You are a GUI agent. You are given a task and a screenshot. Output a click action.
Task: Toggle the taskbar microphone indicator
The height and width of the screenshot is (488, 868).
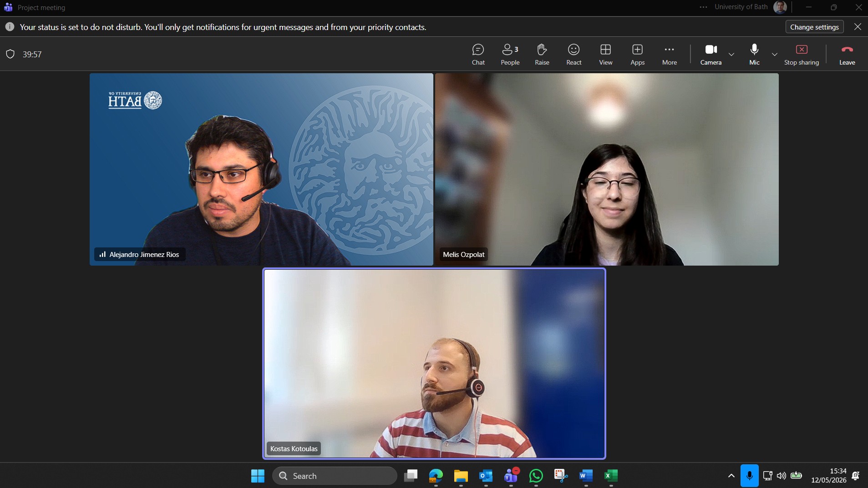(749, 476)
